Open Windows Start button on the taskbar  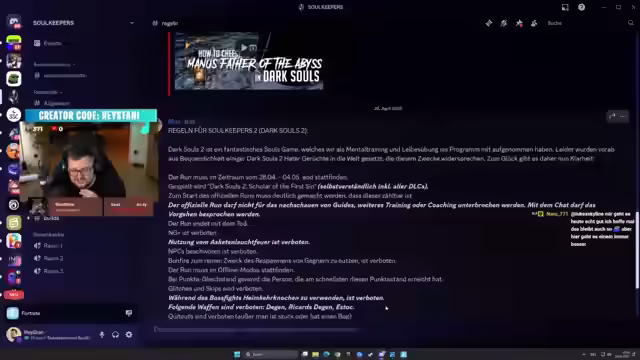point(237,354)
